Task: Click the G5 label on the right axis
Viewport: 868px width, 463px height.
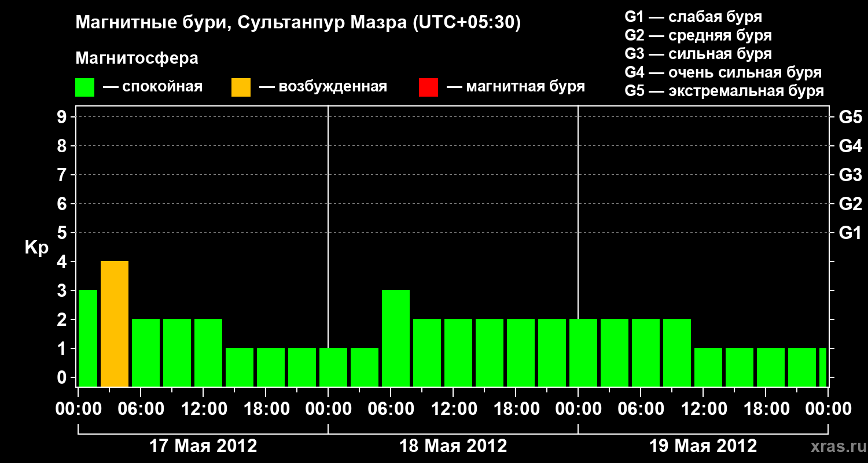Action: (x=850, y=117)
